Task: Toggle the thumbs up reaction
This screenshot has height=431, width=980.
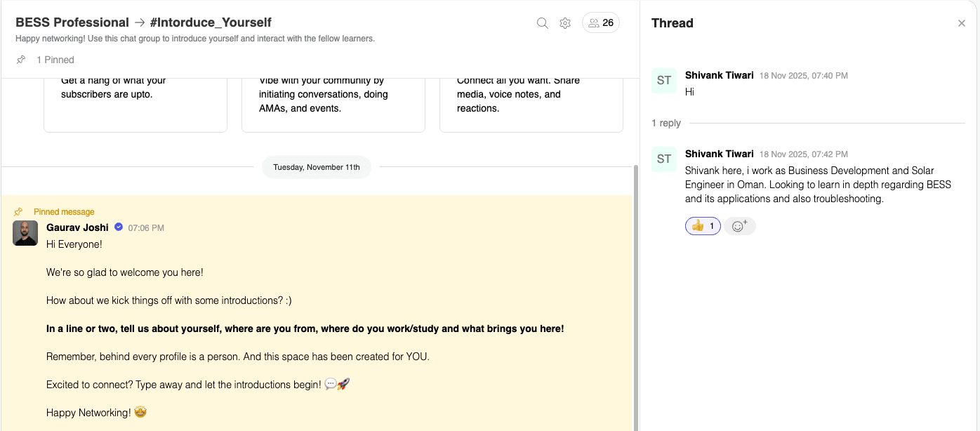Action: [703, 226]
